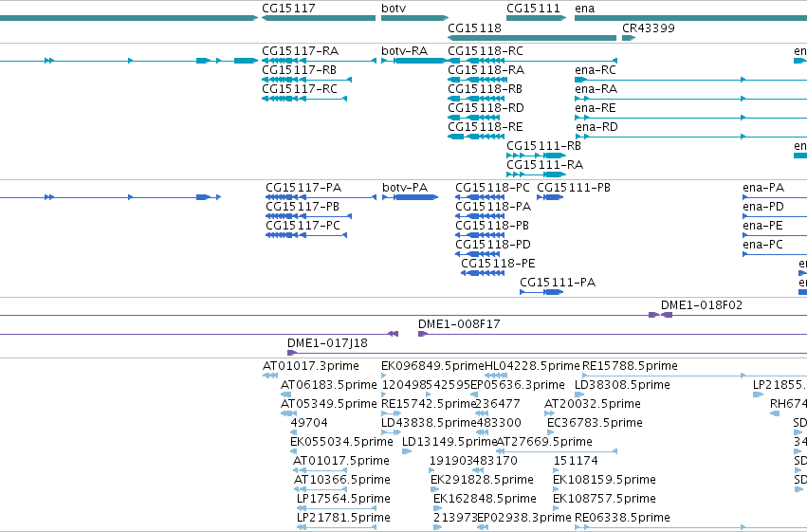Click transcript CG15111-RA
807x532 pixels.
[x=537, y=174]
